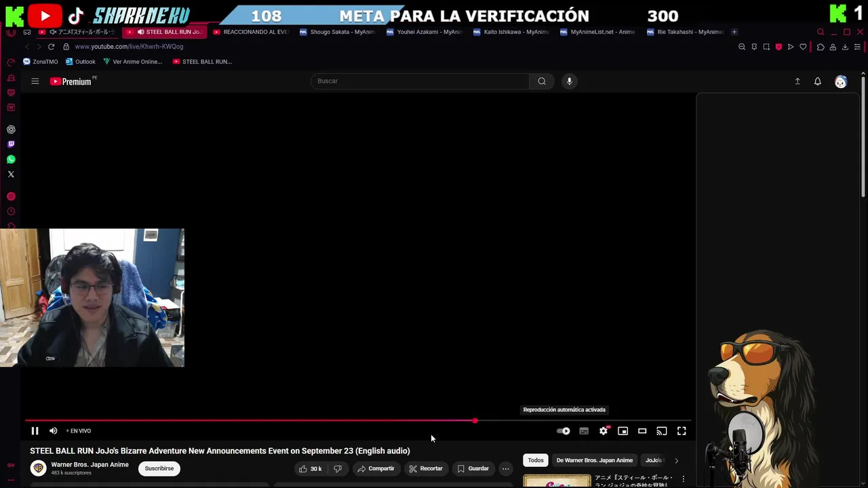Switch to the MyAnimeList.net tab
Screen dimensions: 868x488
598,32
